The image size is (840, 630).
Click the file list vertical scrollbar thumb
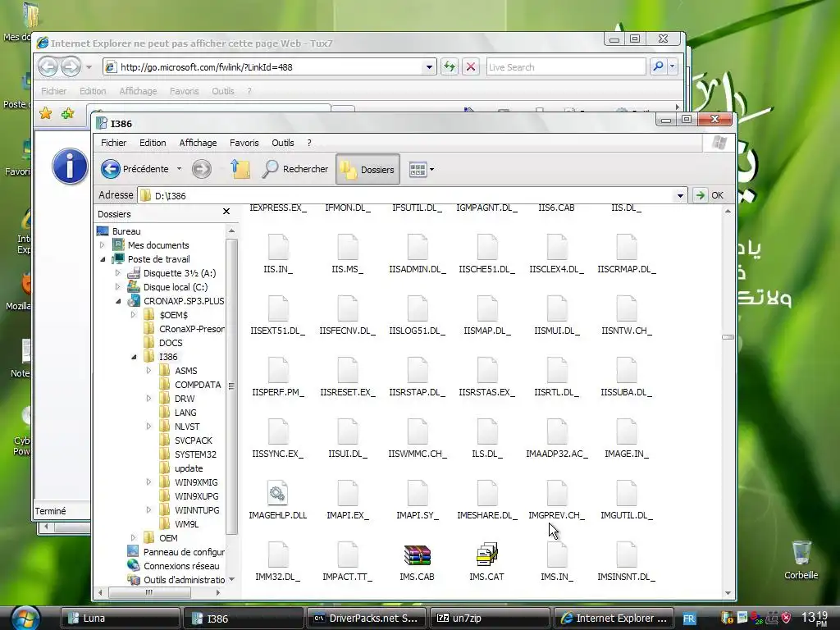[728, 337]
